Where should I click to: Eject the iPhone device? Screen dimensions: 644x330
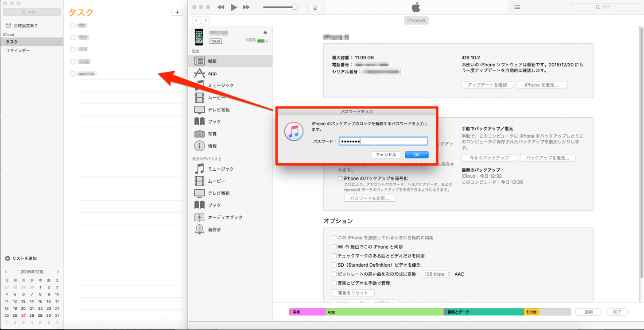(265, 33)
